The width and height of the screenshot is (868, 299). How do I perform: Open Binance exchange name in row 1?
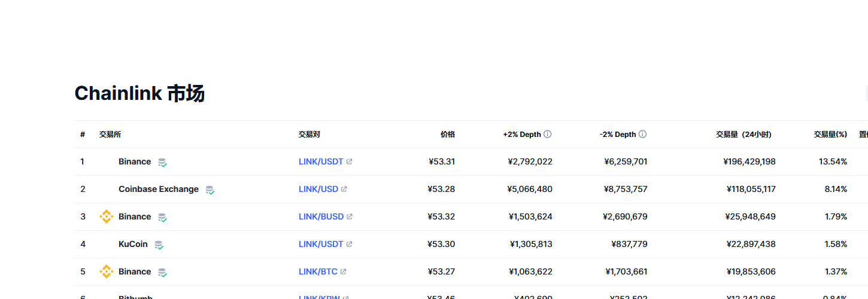point(135,161)
